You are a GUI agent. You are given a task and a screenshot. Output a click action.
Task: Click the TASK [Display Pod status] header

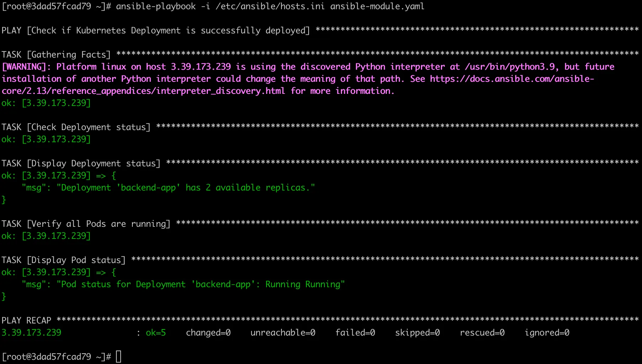pos(64,260)
